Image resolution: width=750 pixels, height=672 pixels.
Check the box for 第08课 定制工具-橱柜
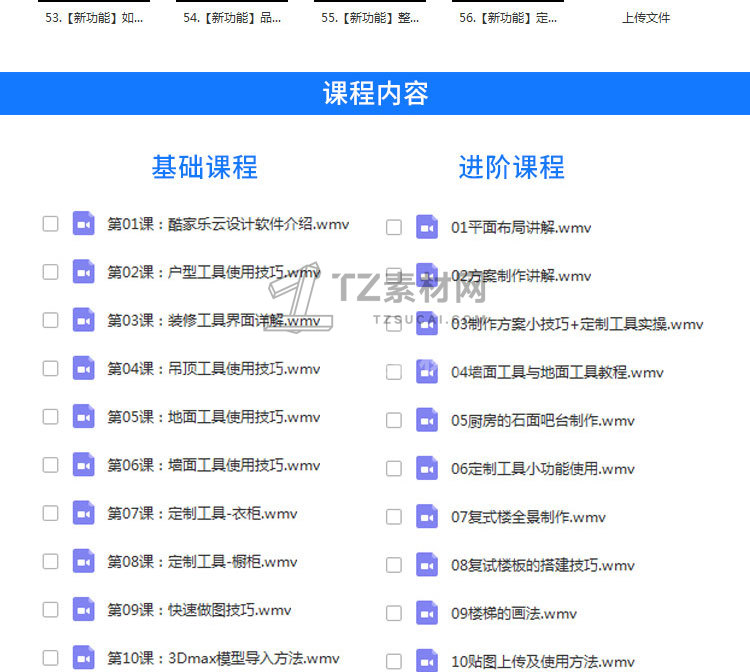pos(50,561)
